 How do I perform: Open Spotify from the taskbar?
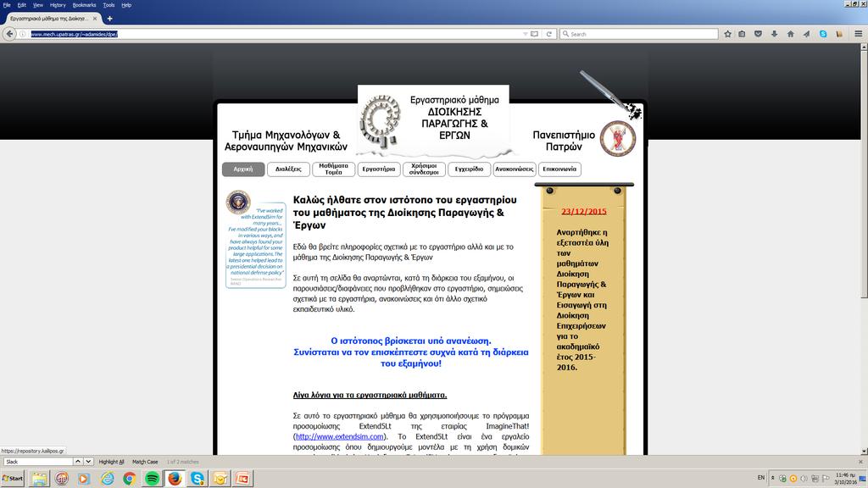tap(153, 478)
